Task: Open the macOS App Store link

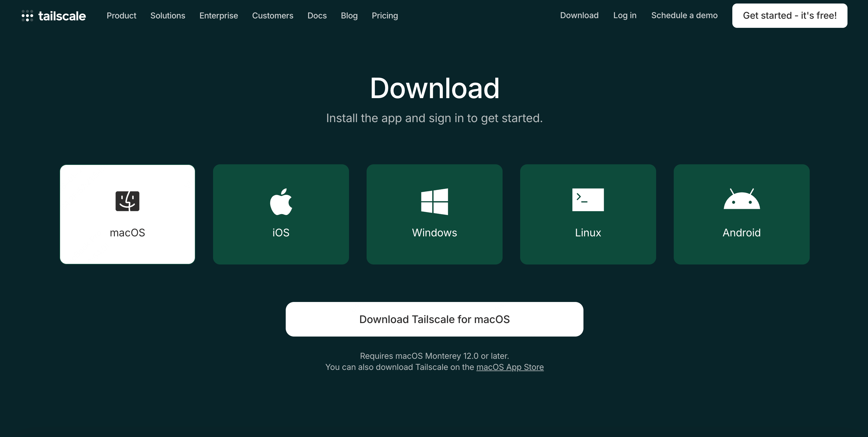Action: (510, 367)
